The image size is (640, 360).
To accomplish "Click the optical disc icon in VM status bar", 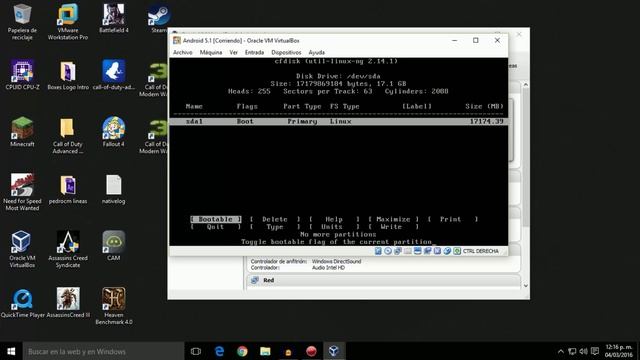I will (388, 251).
